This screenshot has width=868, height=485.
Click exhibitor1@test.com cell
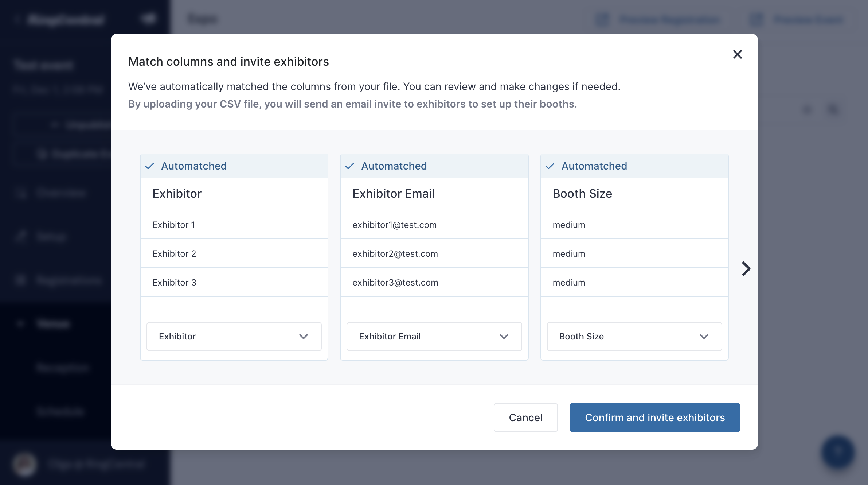tap(434, 225)
